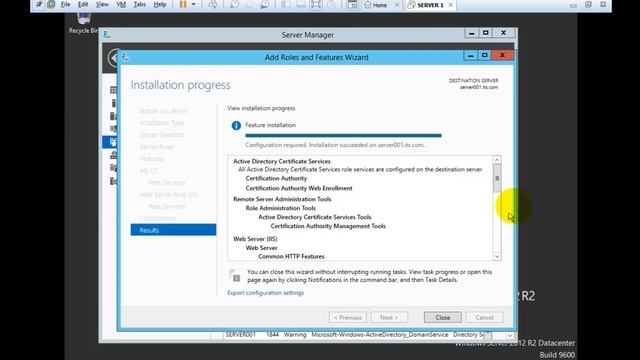
Task: Select the Server Selection wizard step
Action: click(x=162, y=135)
